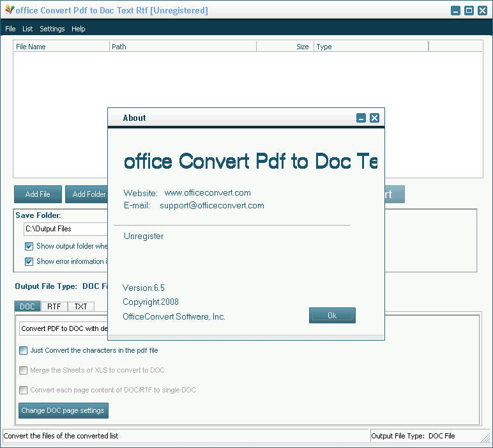Open the www.officeconvert.com website link

point(208,192)
